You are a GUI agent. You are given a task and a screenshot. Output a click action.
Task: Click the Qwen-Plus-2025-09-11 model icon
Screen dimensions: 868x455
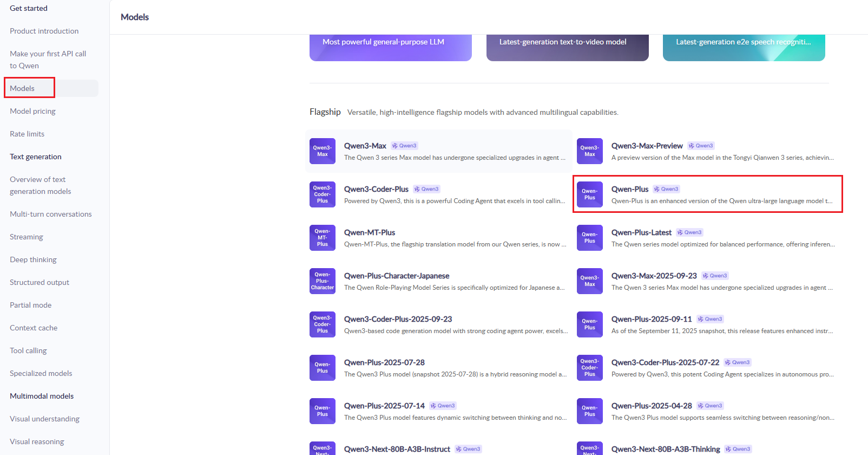(590, 324)
